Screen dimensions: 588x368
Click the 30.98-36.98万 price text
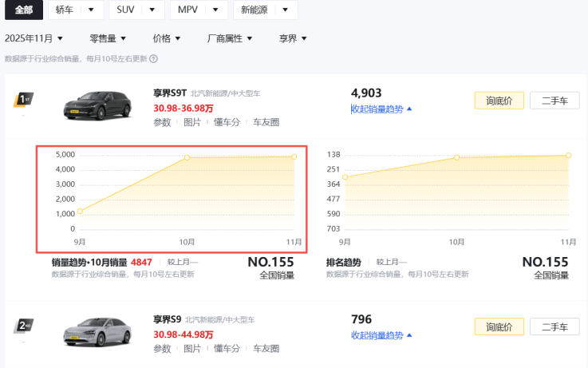tap(184, 109)
